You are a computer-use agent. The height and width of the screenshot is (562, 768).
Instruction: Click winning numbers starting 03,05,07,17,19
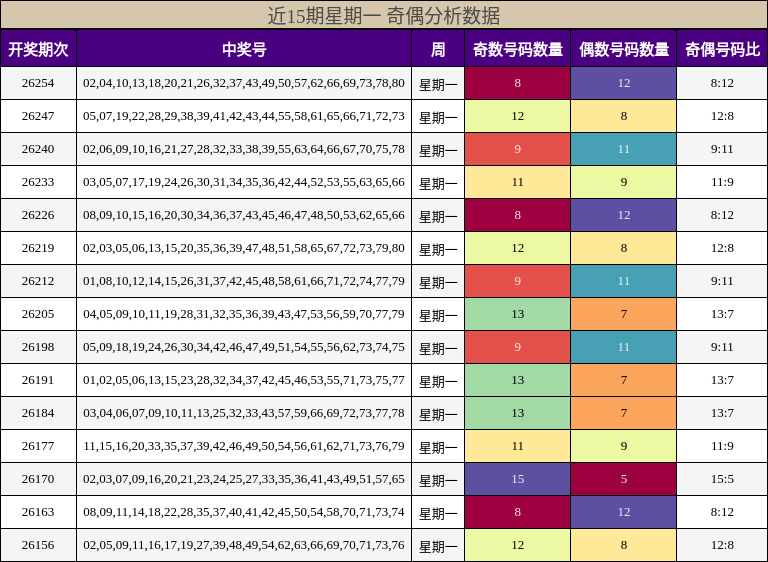pos(244,182)
